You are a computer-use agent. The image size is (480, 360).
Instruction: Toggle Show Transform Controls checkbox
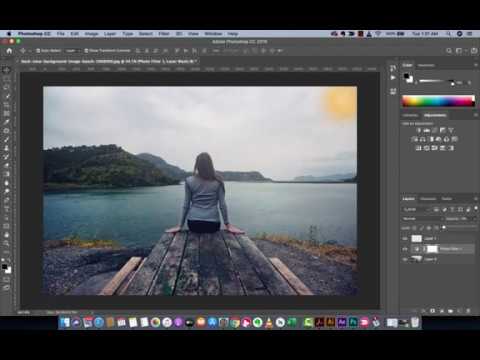[86, 51]
